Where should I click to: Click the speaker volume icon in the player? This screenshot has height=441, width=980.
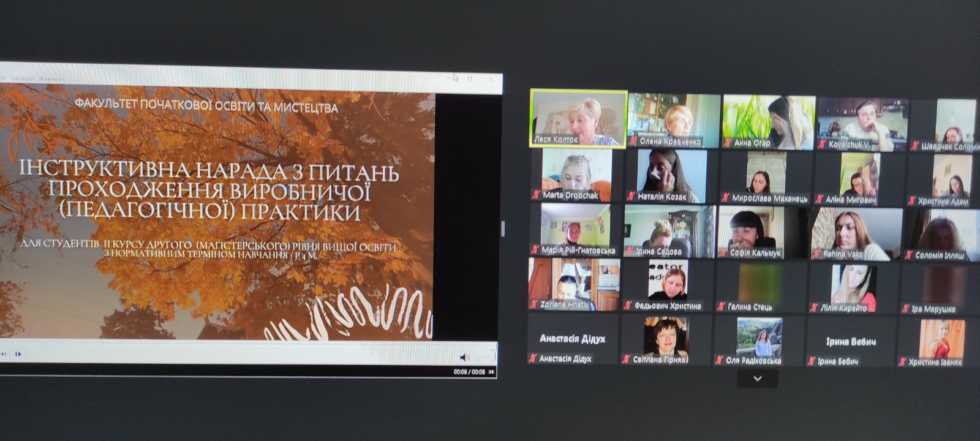(464, 356)
